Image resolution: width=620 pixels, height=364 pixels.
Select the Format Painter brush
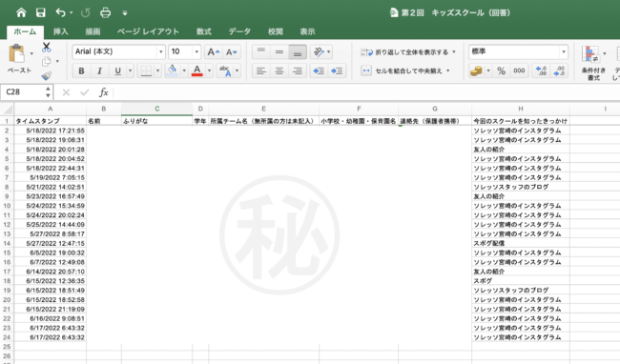pyautogui.click(x=47, y=75)
